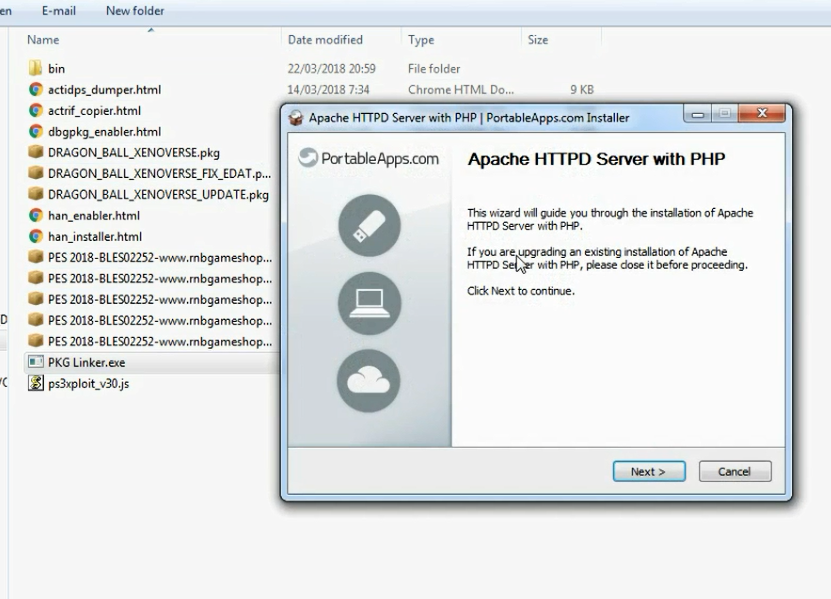Click the PKG Linker.exe application icon

36,362
